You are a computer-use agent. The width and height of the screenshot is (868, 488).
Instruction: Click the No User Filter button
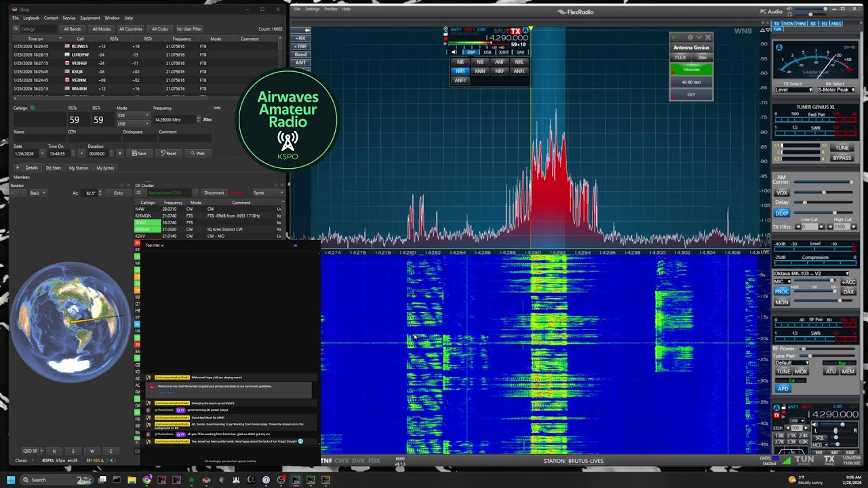(x=189, y=29)
